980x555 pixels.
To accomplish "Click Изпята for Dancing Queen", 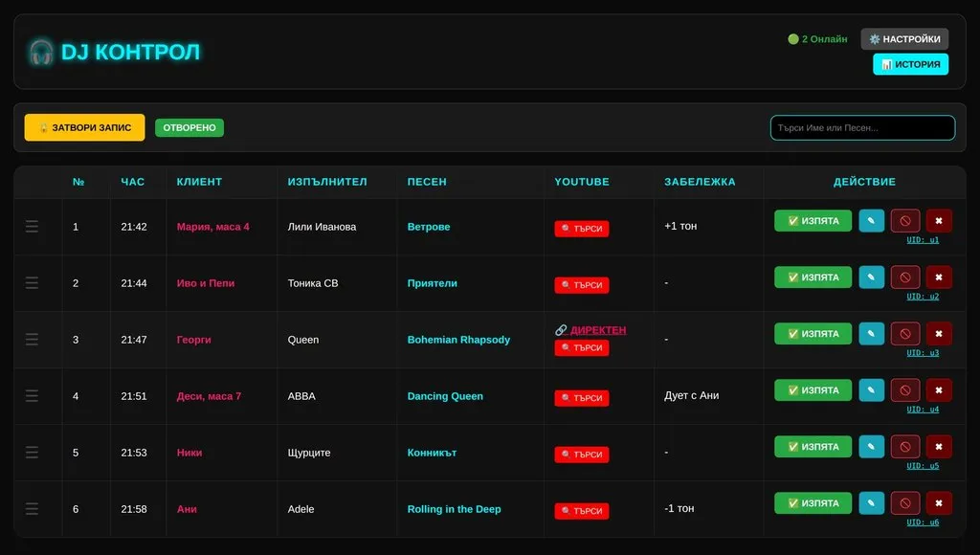I will click(813, 390).
